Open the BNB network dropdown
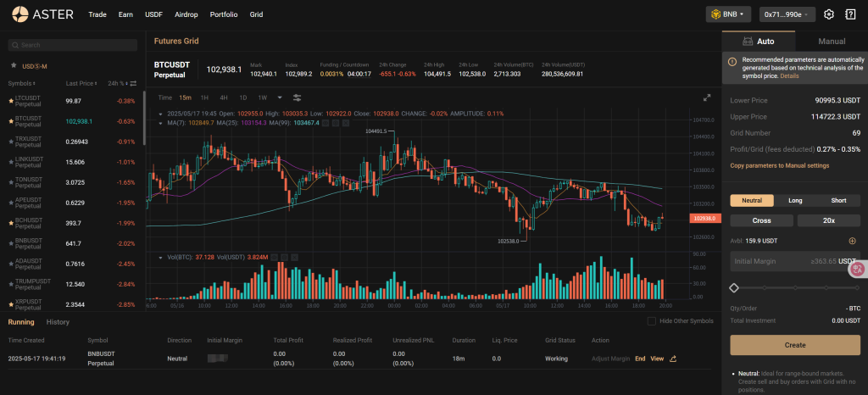868x395 pixels. click(728, 14)
